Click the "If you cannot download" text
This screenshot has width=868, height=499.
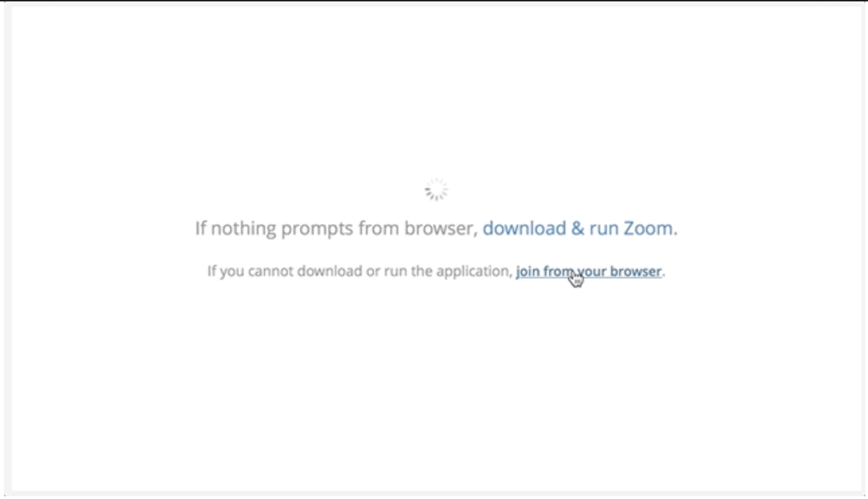pyautogui.click(x=285, y=272)
